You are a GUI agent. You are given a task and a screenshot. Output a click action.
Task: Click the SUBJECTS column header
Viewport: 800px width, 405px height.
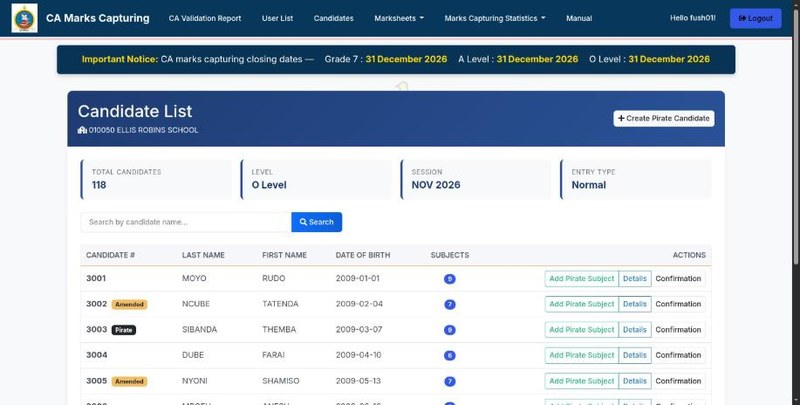449,255
